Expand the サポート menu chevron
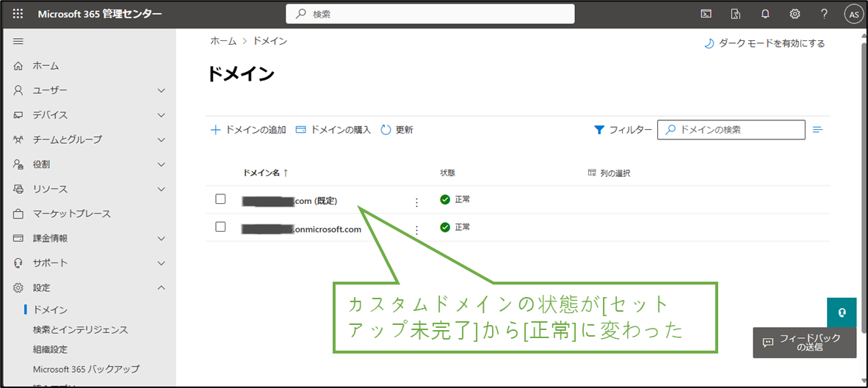This screenshot has width=868, height=388. [161, 263]
